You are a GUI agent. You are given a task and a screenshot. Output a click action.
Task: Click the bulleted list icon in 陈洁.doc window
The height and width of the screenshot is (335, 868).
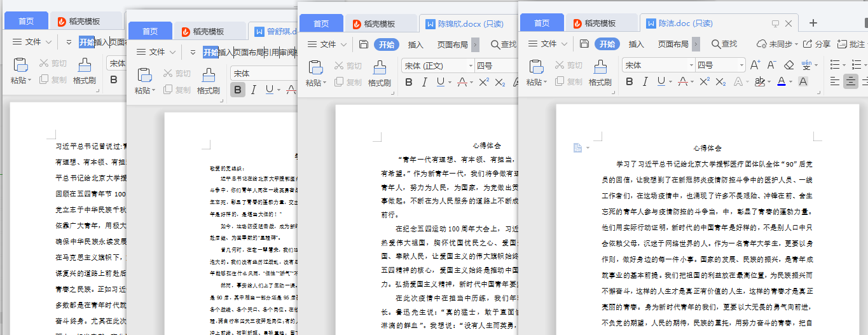(835, 65)
